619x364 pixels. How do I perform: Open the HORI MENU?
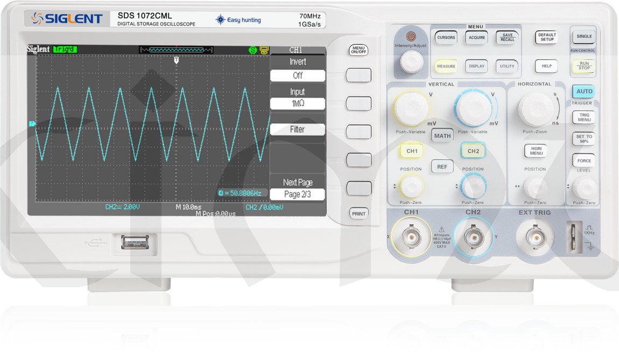pyautogui.click(x=536, y=151)
